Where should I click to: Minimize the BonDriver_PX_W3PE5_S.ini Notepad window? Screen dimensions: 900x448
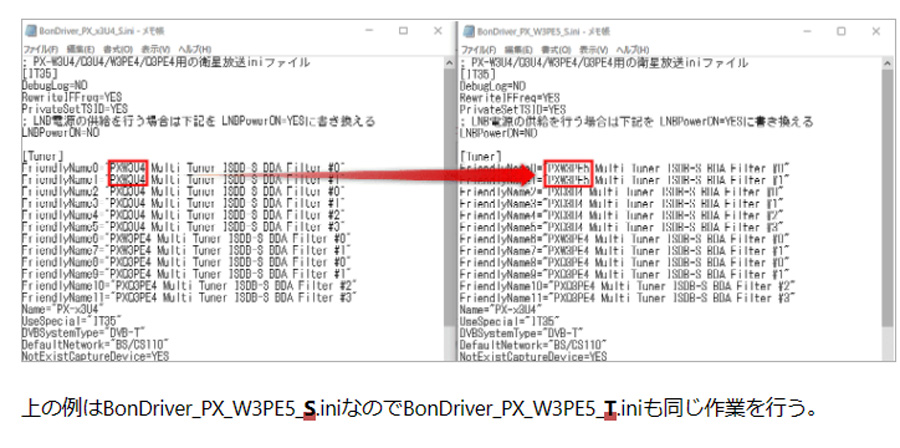tap(806, 32)
